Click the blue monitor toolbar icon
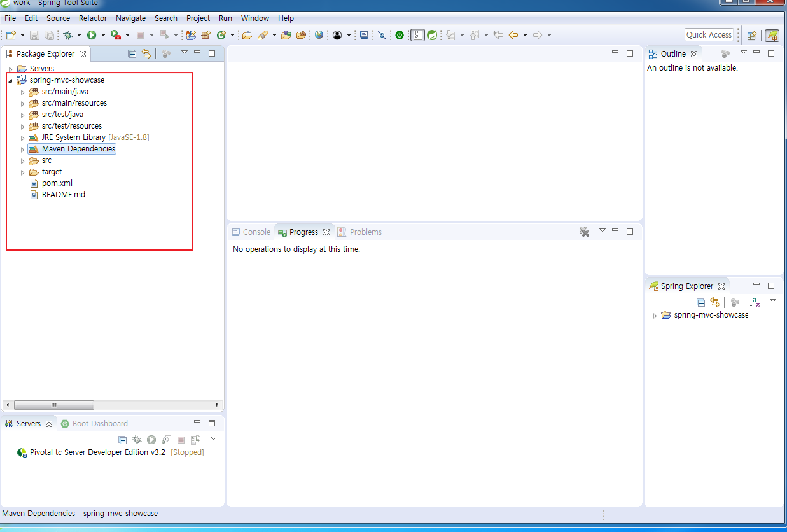Screen dimensions: 787x532 pyautogui.click(x=364, y=35)
